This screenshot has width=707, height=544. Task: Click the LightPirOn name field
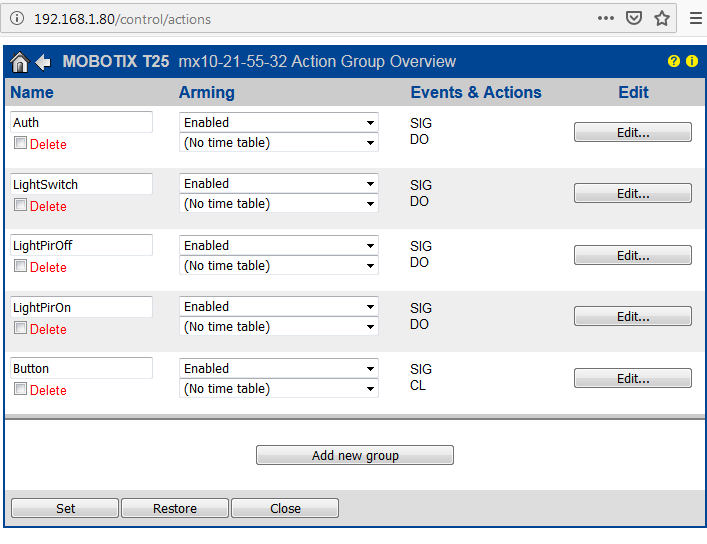click(81, 307)
